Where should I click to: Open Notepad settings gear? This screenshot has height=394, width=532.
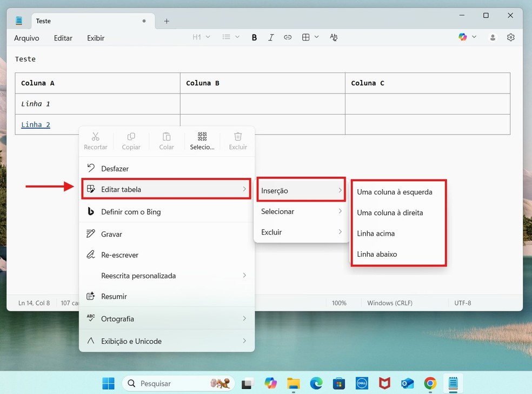pyautogui.click(x=510, y=37)
